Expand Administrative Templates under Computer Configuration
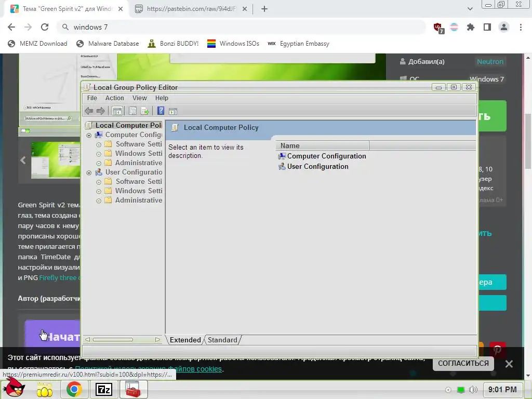 [99, 163]
